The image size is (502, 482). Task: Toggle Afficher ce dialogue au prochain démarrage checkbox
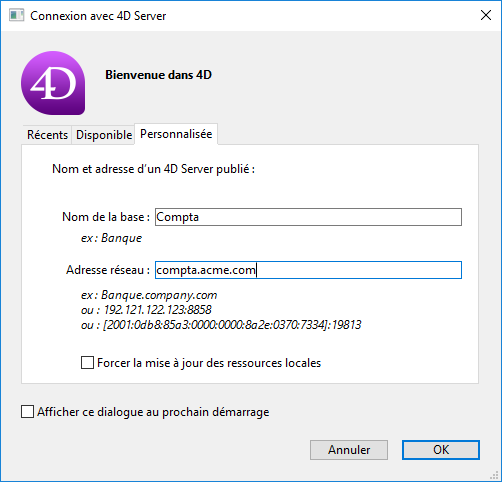(x=27, y=411)
